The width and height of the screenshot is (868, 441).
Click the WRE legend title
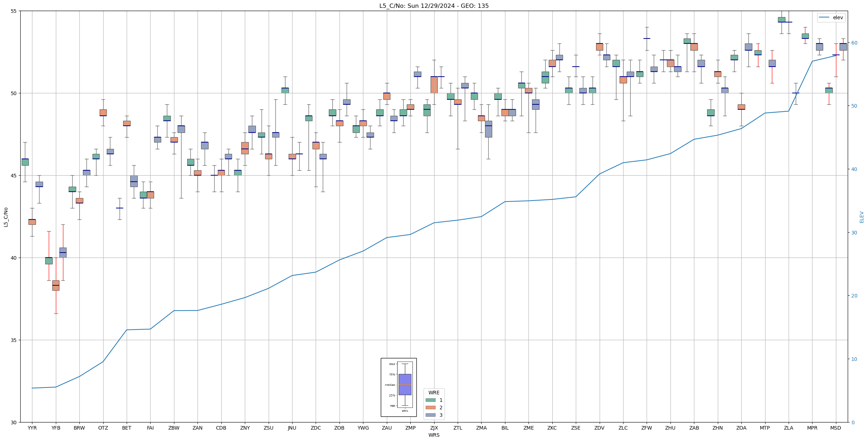point(434,393)
